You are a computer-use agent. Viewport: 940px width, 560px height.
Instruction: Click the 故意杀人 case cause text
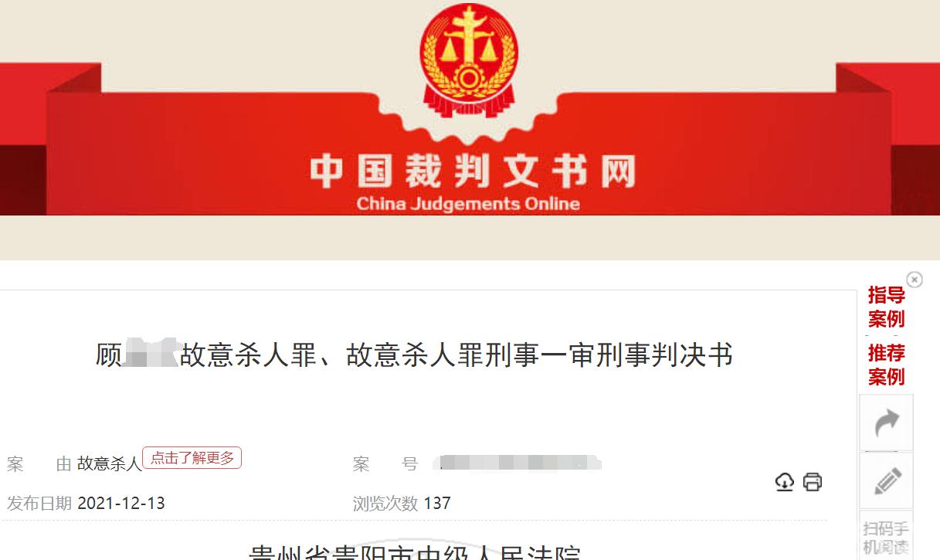click(110, 463)
